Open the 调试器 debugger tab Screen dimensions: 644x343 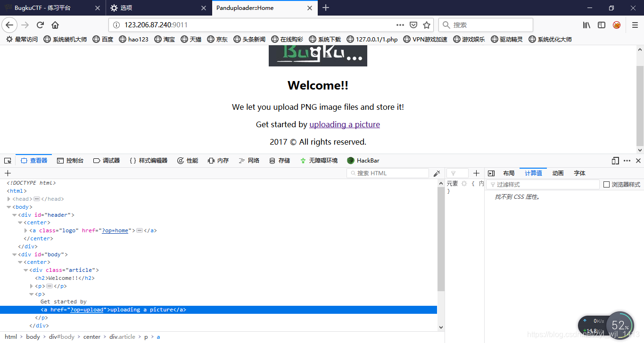[107, 161]
